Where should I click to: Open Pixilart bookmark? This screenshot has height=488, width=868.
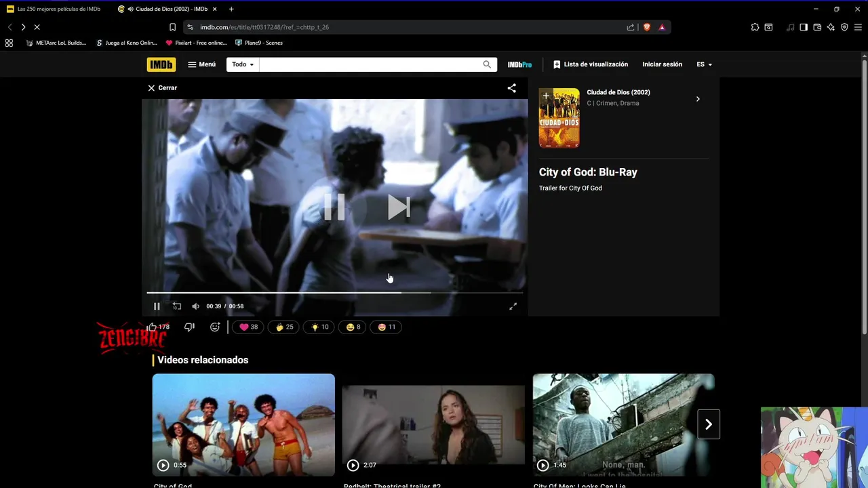197,43
